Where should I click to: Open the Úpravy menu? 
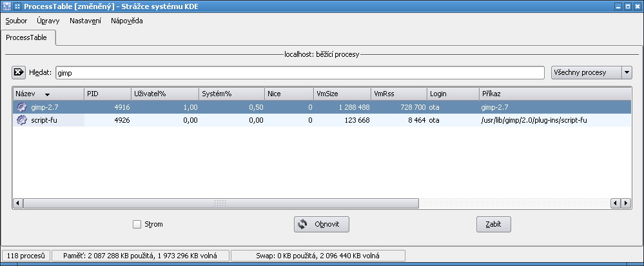click(x=48, y=21)
